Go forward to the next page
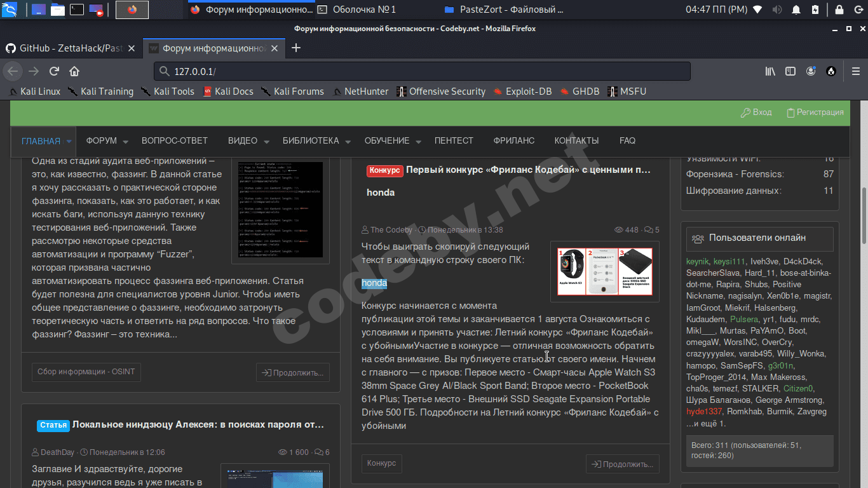This screenshot has width=868, height=488. pos(34,71)
